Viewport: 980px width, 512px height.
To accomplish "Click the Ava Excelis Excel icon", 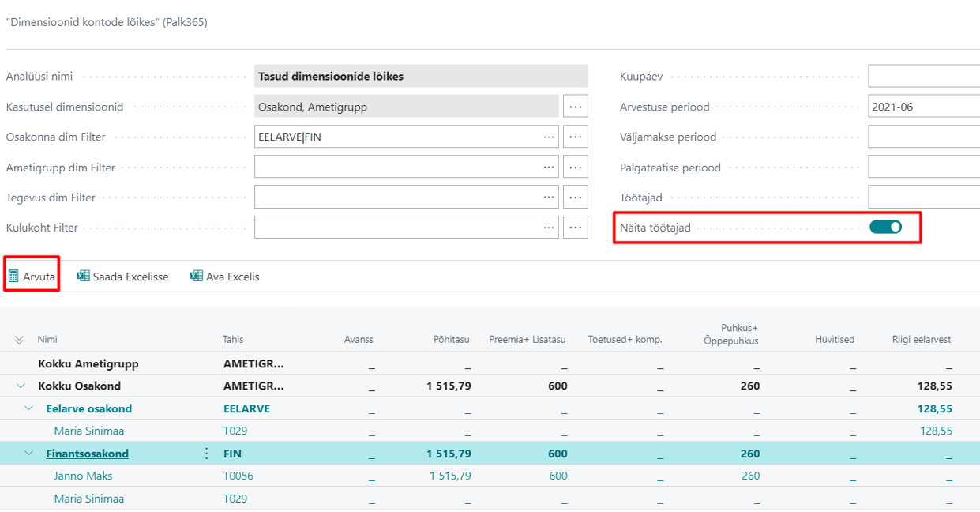I will coord(197,277).
